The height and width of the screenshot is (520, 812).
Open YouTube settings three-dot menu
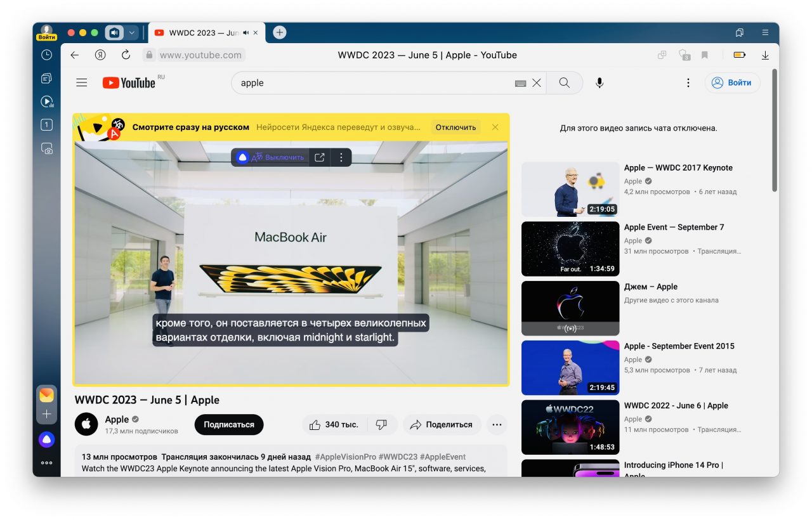pyautogui.click(x=688, y=82)
